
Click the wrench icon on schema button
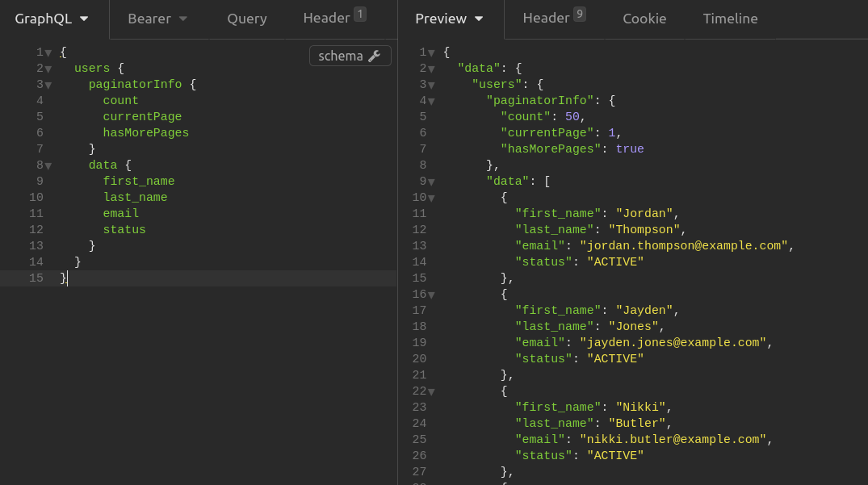[375, 56]
